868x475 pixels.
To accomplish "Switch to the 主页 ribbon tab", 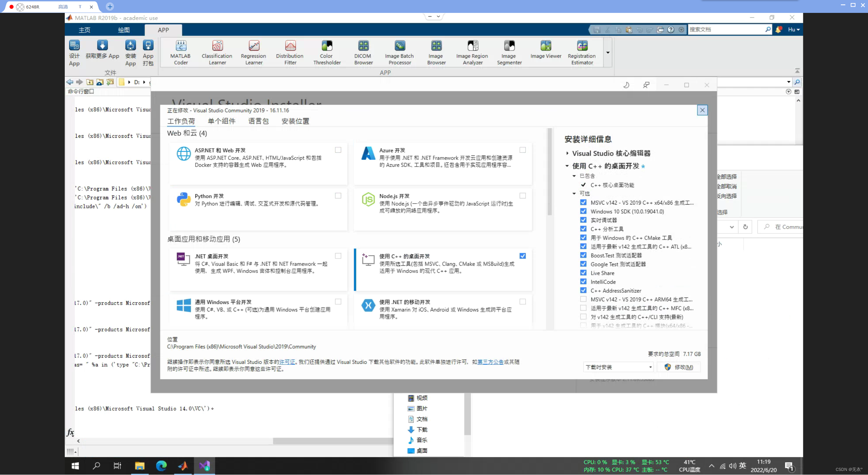I will pyautogui.click(x=84, y=30).
